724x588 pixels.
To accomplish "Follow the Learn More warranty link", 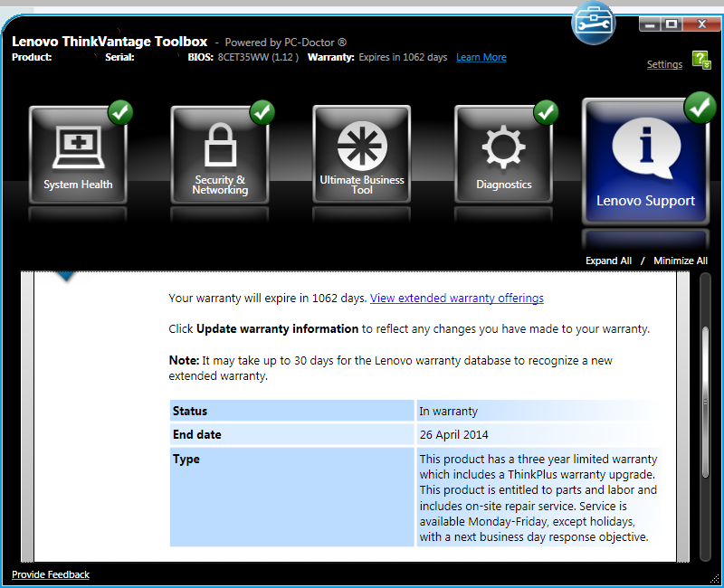I will pos(481,57).
